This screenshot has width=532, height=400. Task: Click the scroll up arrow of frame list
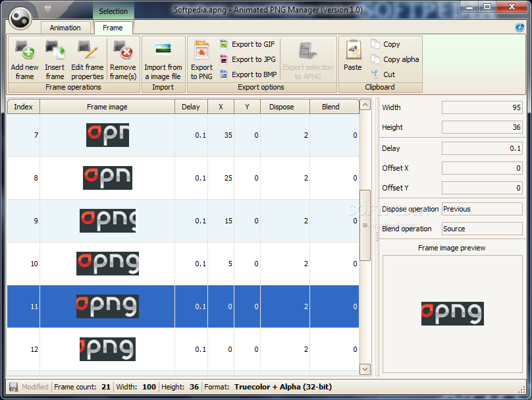(x=365, y=105)
